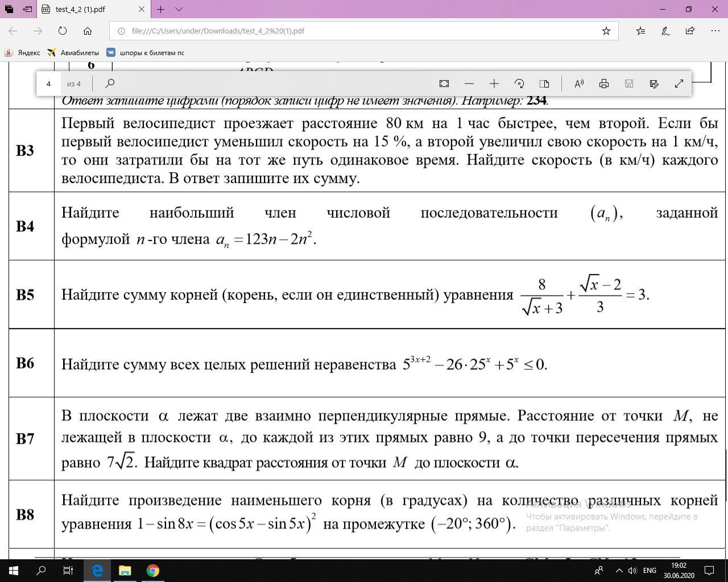Click the PDF page number field

coord(49,84)
